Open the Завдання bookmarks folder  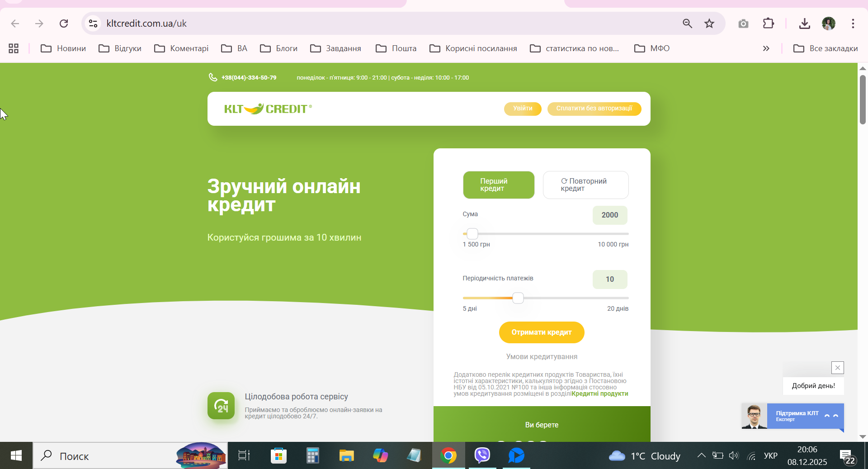[x=336, y=48]
